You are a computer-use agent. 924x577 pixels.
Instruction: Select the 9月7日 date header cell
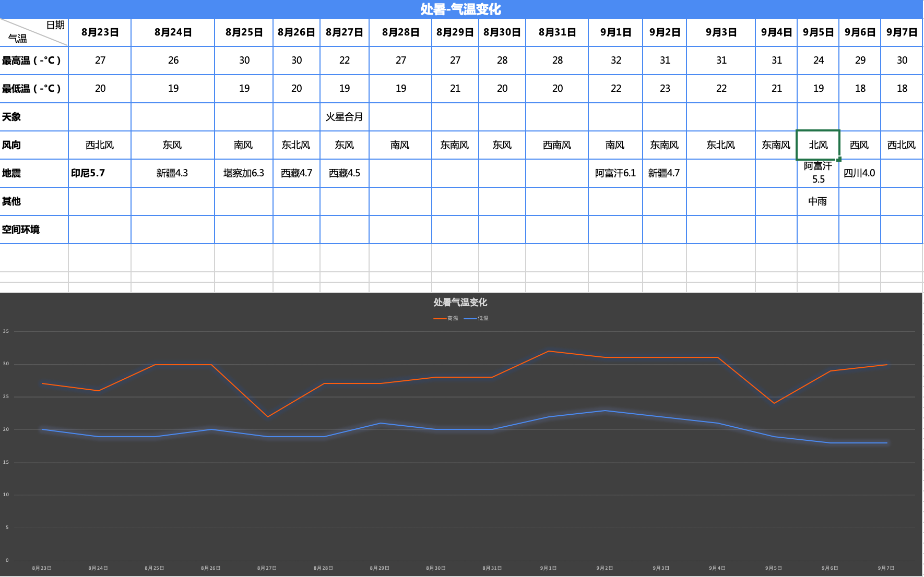coord(902,32)
